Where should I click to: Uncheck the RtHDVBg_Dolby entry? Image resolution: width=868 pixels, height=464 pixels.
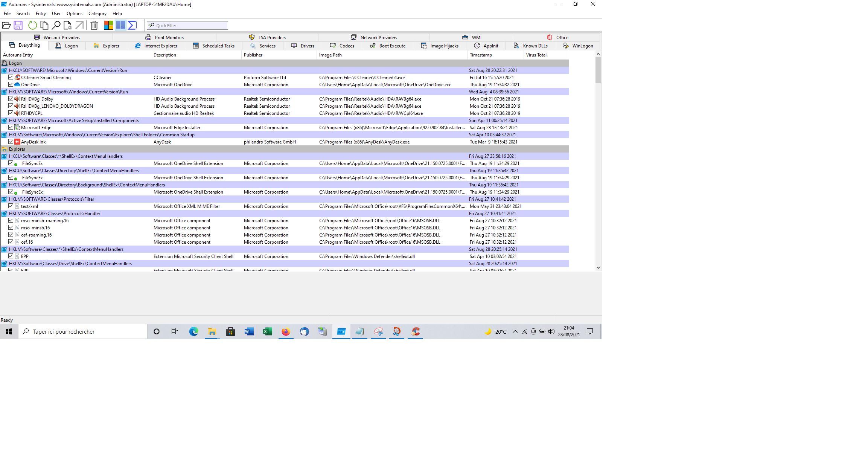[x=11, y=99]
